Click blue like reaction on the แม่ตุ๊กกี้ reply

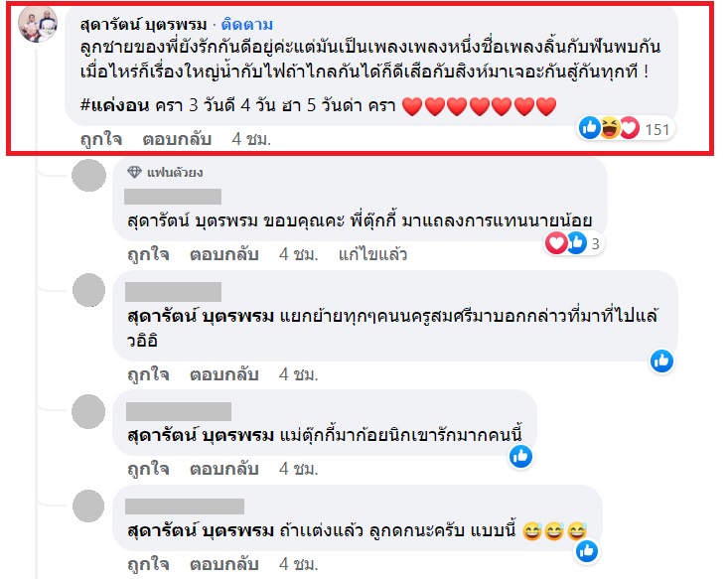pyautogui.click(x=520, y=456)
